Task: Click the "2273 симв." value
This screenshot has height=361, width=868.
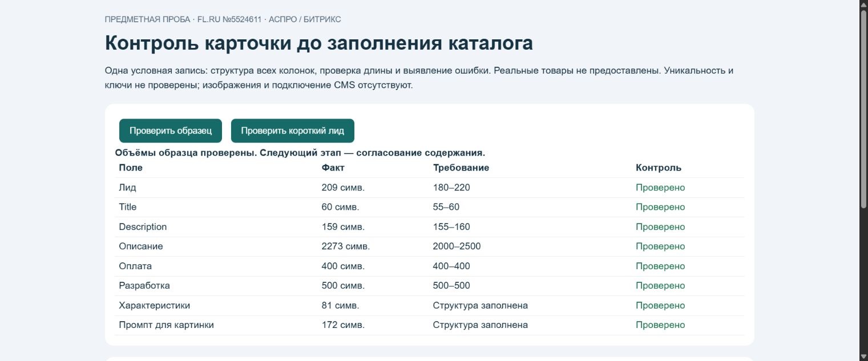Action: coord(346,246)
